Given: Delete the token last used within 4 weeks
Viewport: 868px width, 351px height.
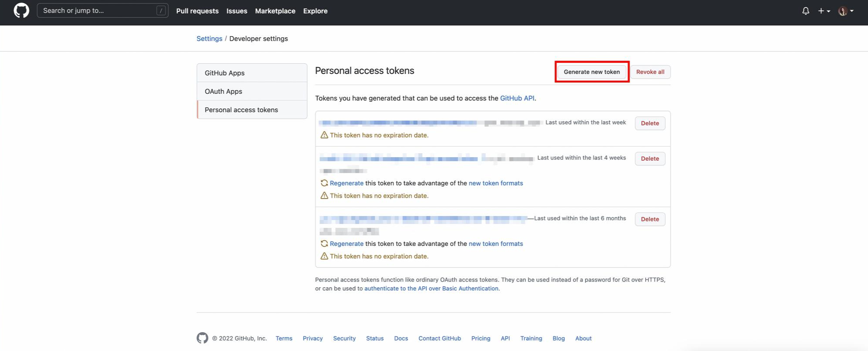Looking at the screenshot, I should [650, 158].
